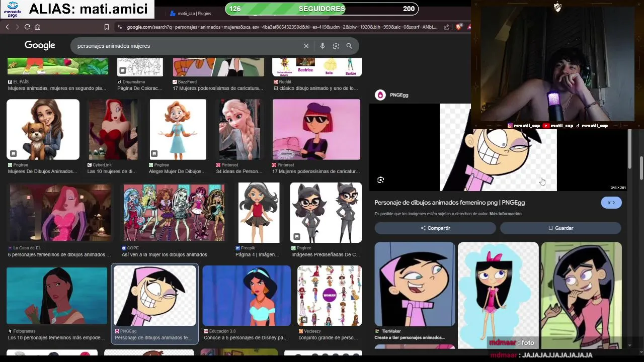Click 'conjunto grande de perso...' Vecteezy caption
This screenshot has width=644, height=362.
pos(328,338)
